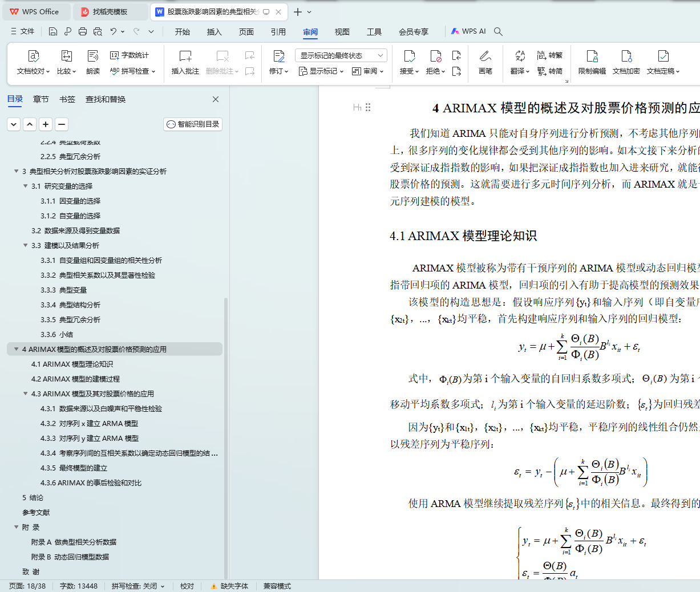Open 查找和替换 find and replace tab
700x592 pixels.
pos(106,99)
